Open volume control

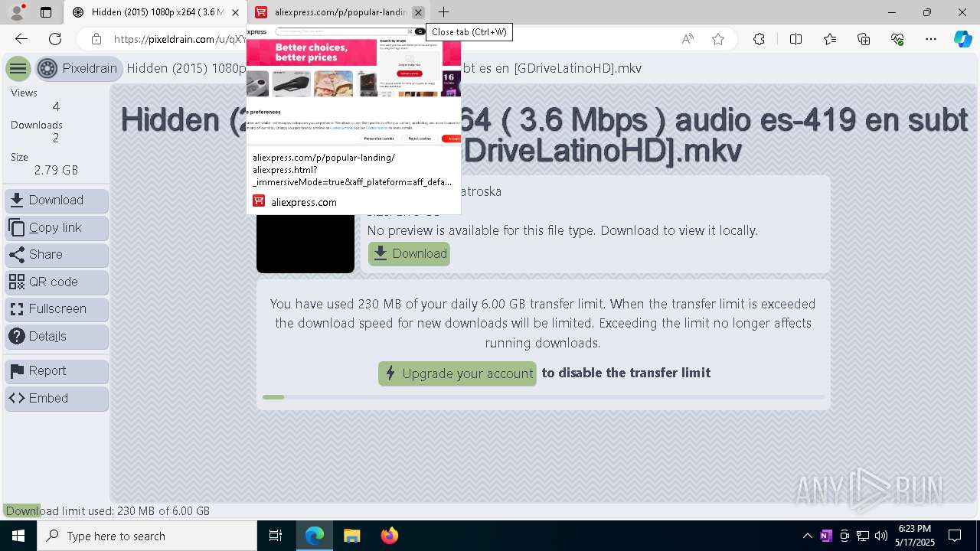[881, 536]
